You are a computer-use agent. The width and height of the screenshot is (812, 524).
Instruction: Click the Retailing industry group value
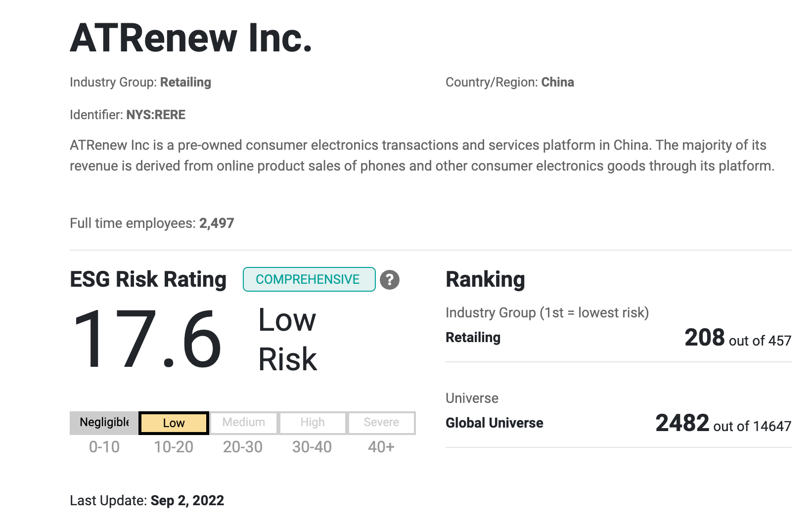(185, 82)
